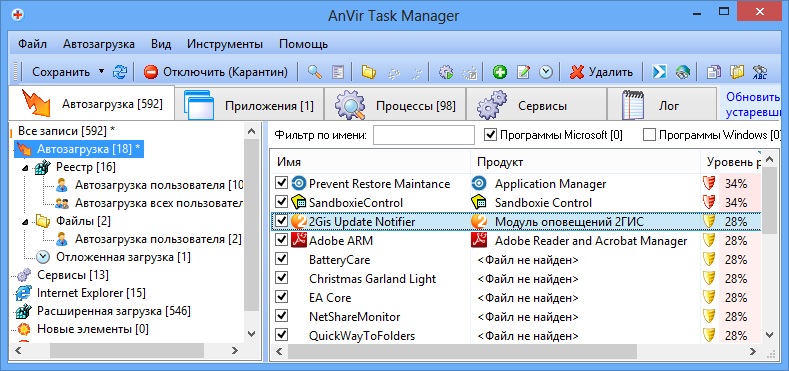Image resolution: width=789 pixels, height=371 pixels.
Task: Collapse the Файлы [2] tree node
Action: 25,221
